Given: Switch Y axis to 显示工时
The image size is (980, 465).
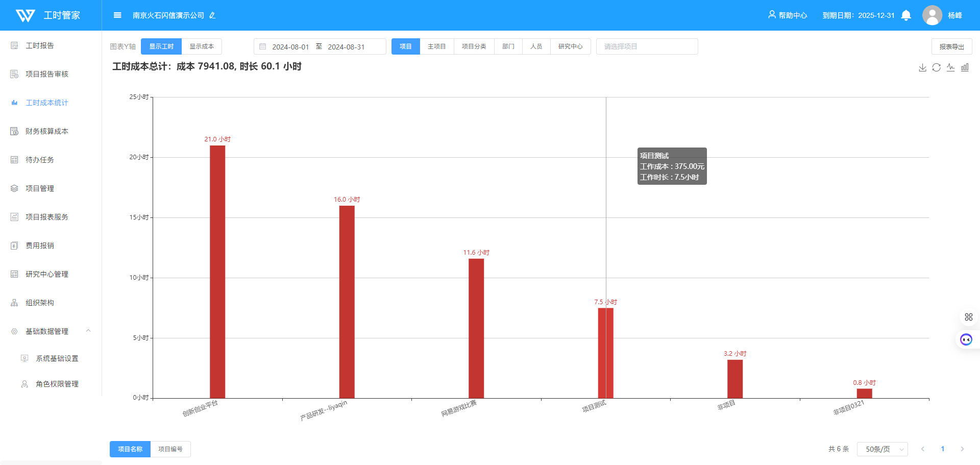Looking at the screenshot, I should coord(161,46).
